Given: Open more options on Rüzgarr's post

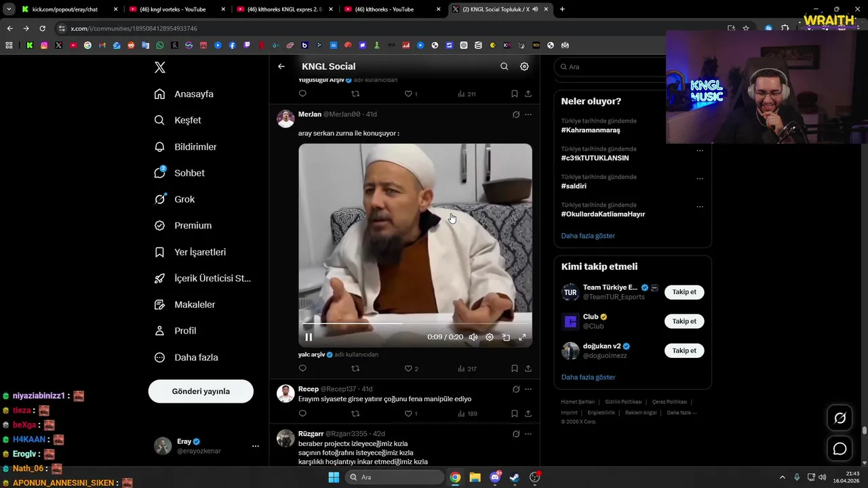Looking at the screenshot, I should pyautogui.click(x=528, y=434).
